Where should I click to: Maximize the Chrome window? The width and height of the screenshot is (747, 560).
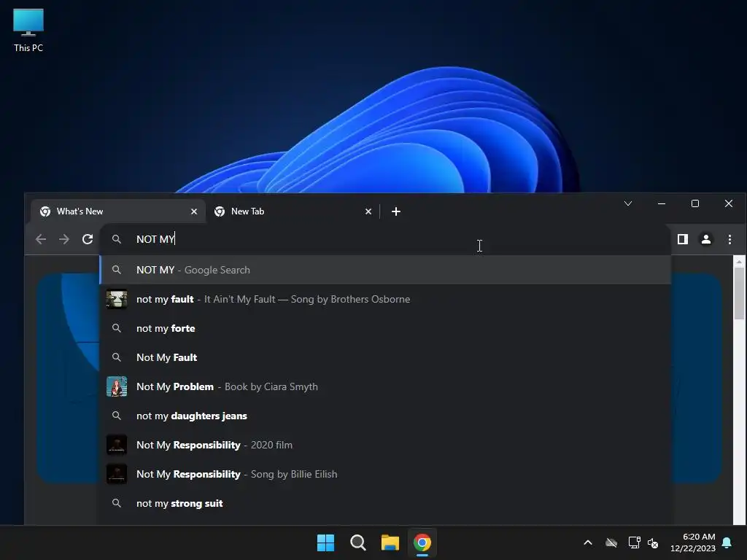pos(695,203)
